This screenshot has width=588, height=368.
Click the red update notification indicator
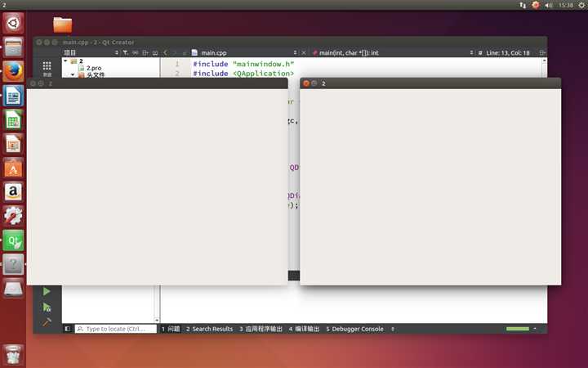pos(536,5)
